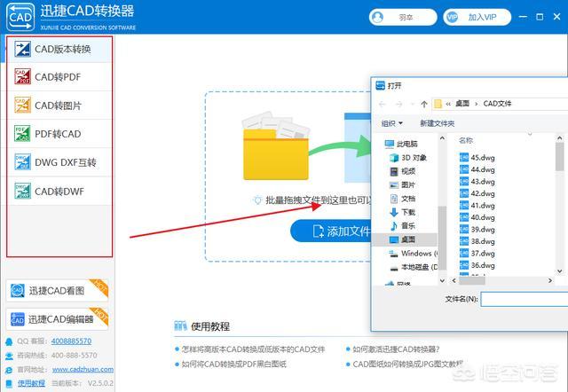The width and height of the screenshot is (568, 392).
Task: Select file 39.dwg
Action: [477, 230]
